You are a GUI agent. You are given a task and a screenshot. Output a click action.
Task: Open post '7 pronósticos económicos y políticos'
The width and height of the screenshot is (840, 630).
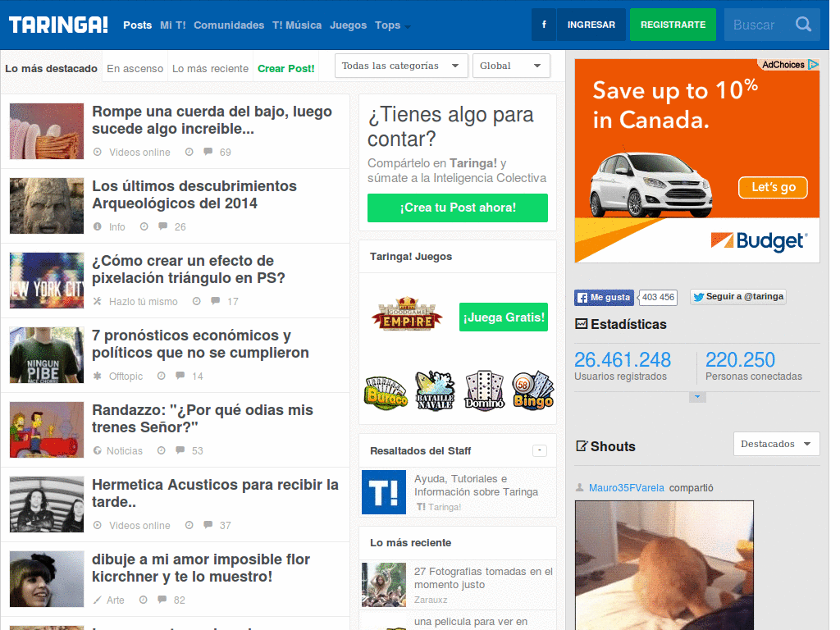(x=200, y=344)
